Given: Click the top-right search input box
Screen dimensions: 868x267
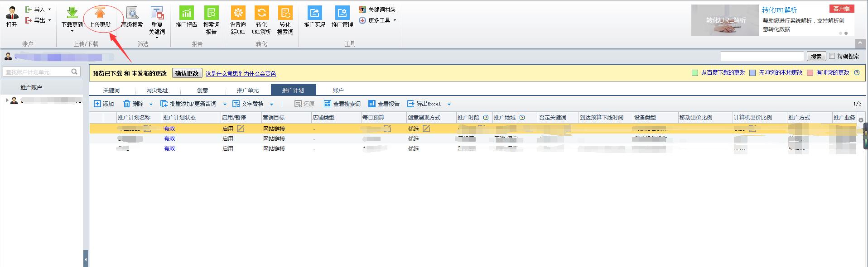Looking at the screenshot, I should pos(762,56).
